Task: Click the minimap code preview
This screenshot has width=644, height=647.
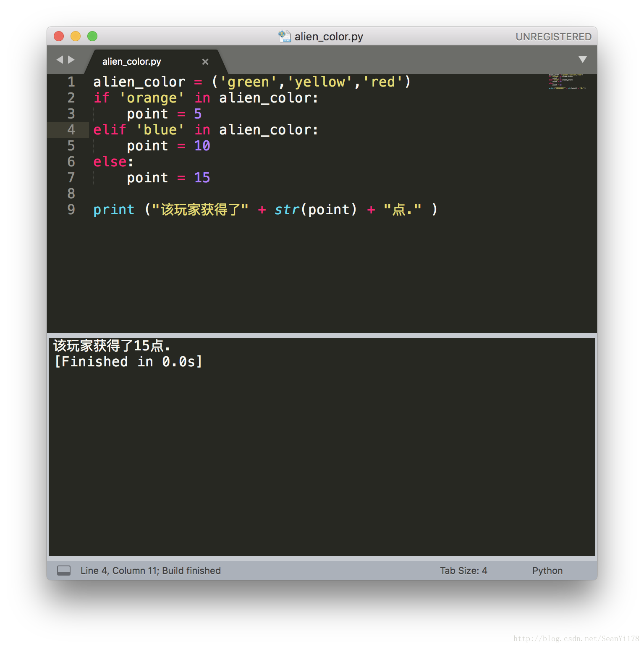Action: 567,82
